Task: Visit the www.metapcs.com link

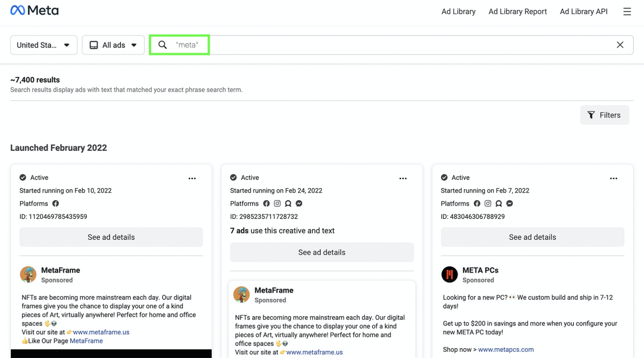Action: (x=506, y=349)
